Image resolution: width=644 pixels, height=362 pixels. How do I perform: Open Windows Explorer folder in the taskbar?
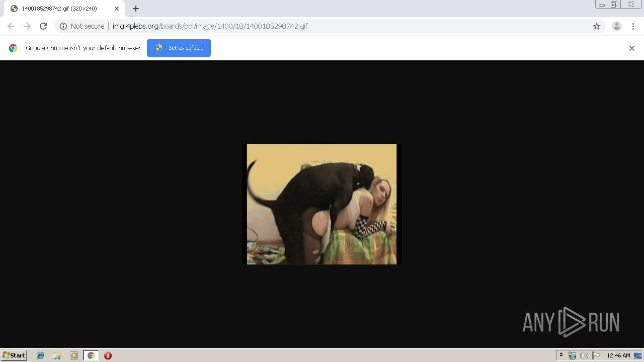click(57, 355)
